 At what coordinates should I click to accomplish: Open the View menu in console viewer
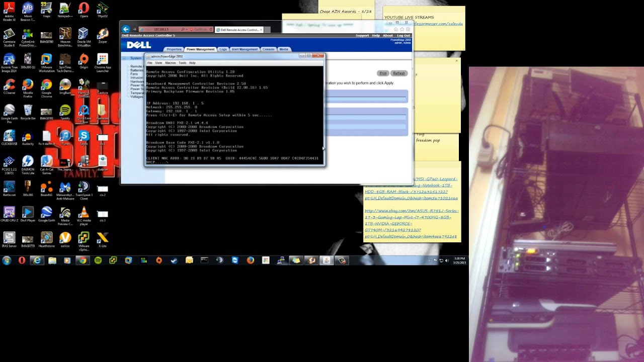tap(158, 63)
